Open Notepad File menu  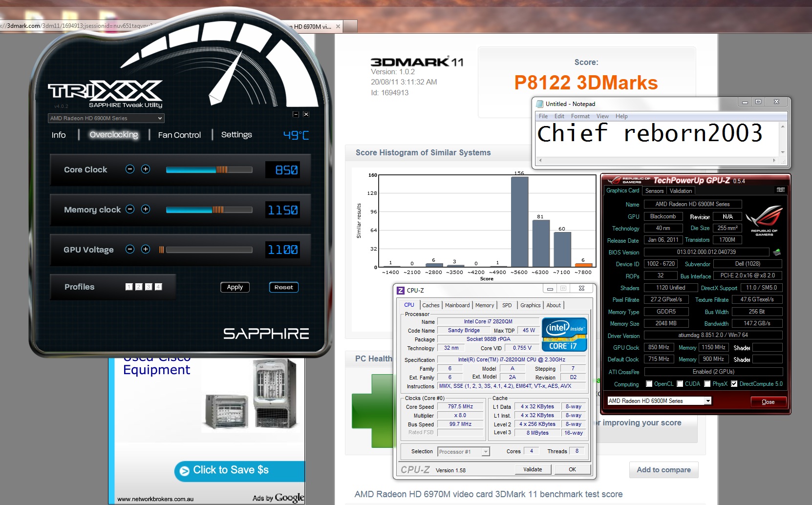coord(543,116)
